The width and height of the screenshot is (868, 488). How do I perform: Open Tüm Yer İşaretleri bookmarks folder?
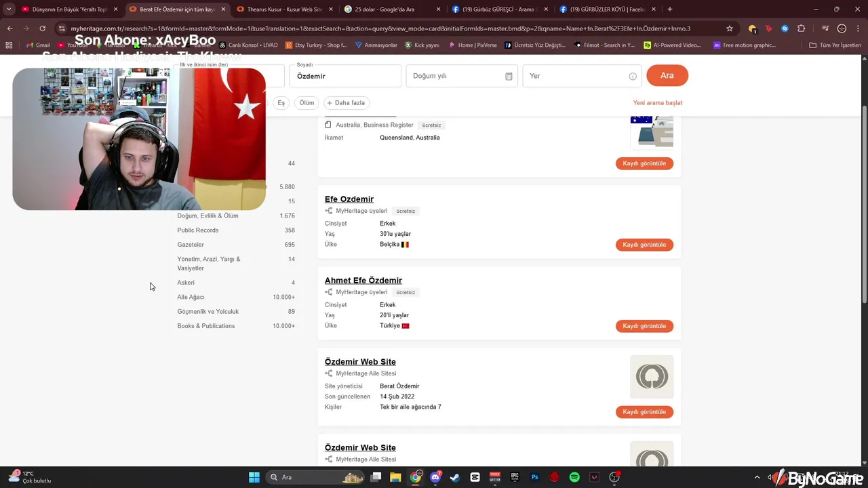point(835,45)
